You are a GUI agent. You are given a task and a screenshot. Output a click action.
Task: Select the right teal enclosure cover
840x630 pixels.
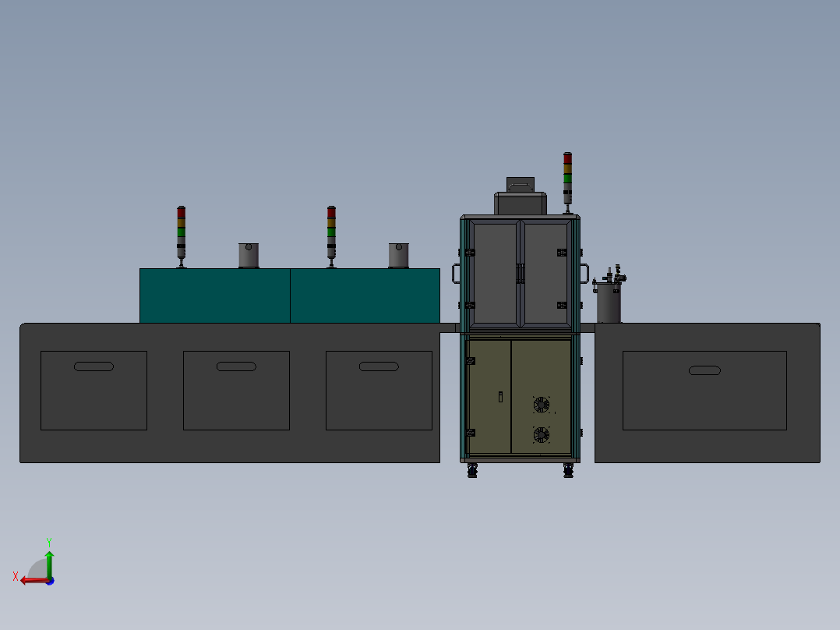coord(365,296)
